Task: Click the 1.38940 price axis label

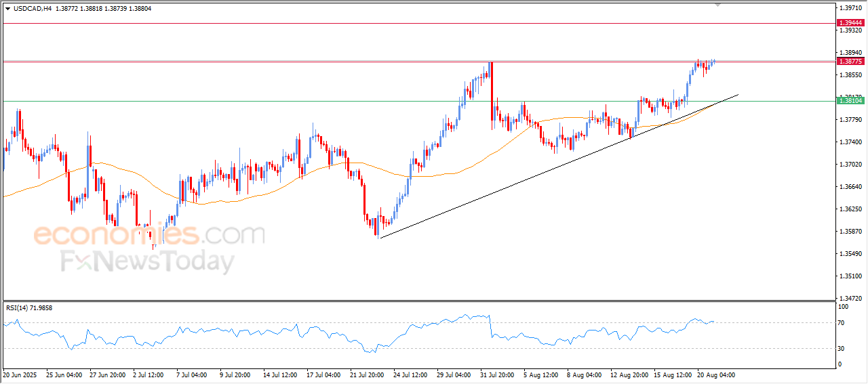Action: click(x=850, y=53)
